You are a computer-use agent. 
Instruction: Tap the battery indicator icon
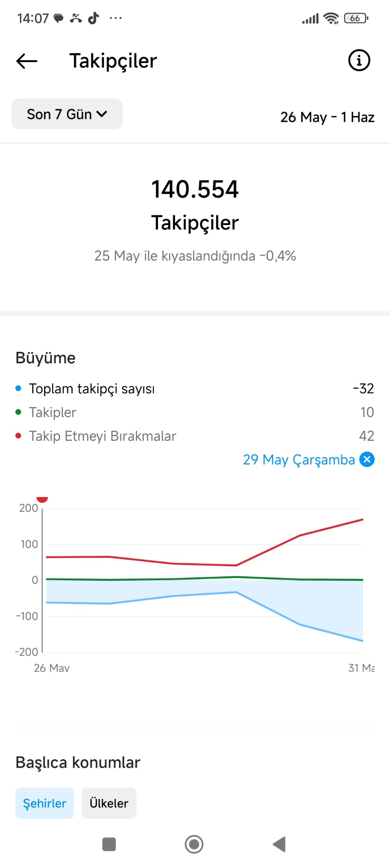pyautogui.click(x=356, y=18)
